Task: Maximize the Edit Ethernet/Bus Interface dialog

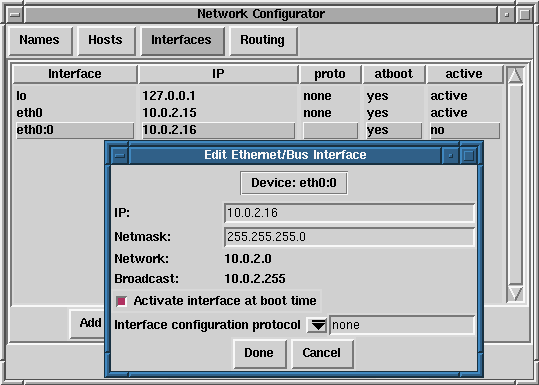Action: (x=469, y=155)
